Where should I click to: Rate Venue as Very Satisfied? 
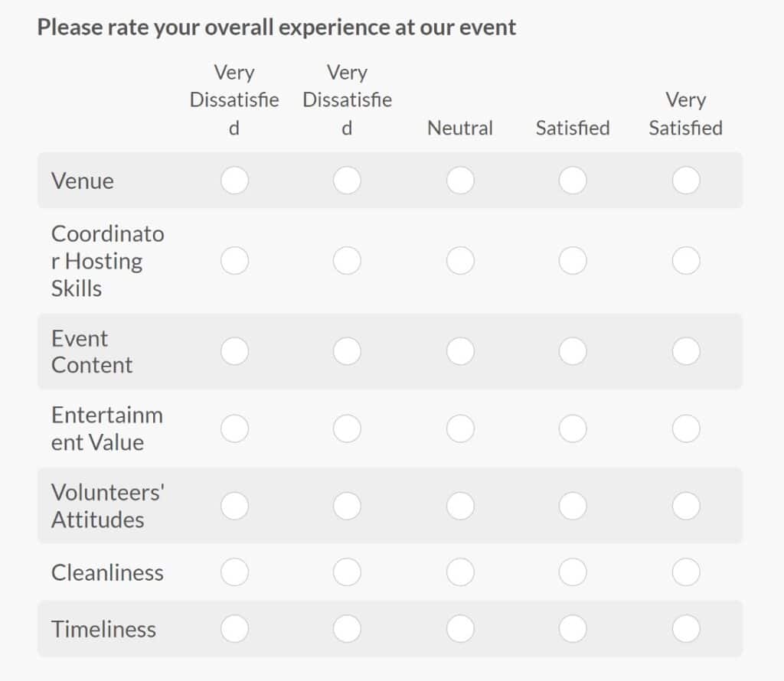[x=685, y=181]
